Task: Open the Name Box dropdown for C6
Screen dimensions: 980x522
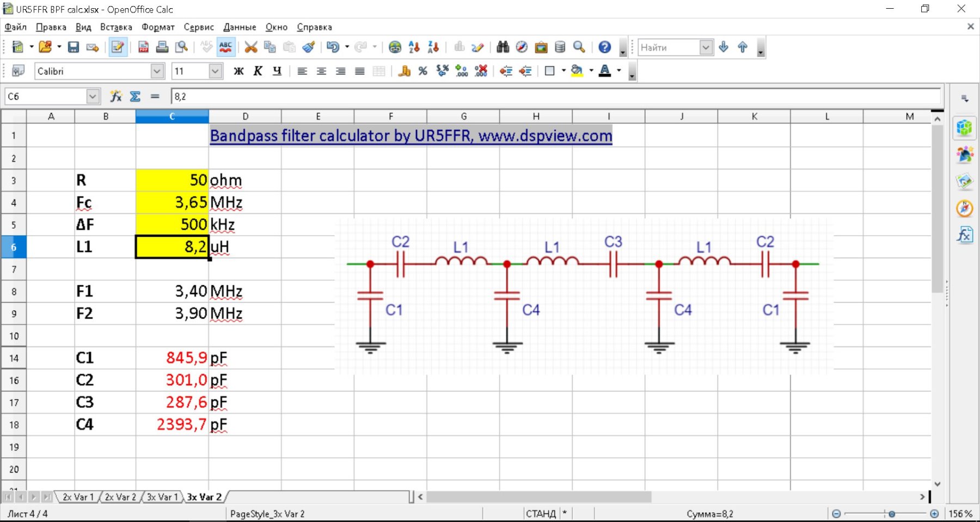Action: coord(93,96)
